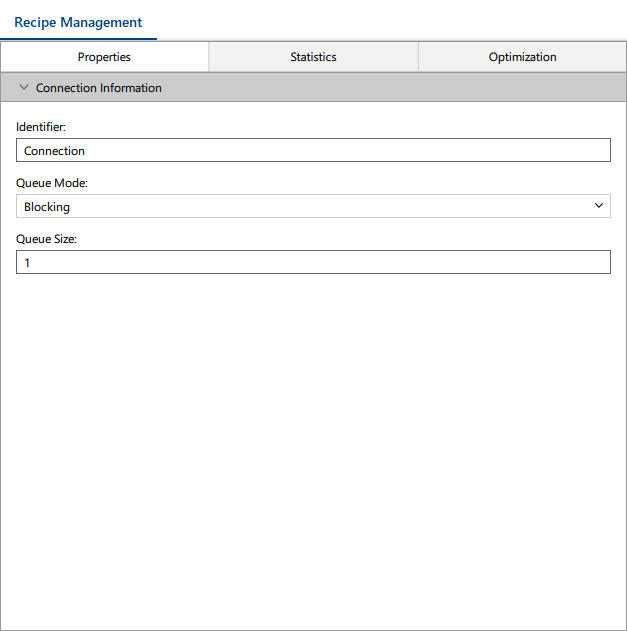Click the Identifier label
This screenshot has width=627, height=631.
pyautogui.click(x=41, y=127)
